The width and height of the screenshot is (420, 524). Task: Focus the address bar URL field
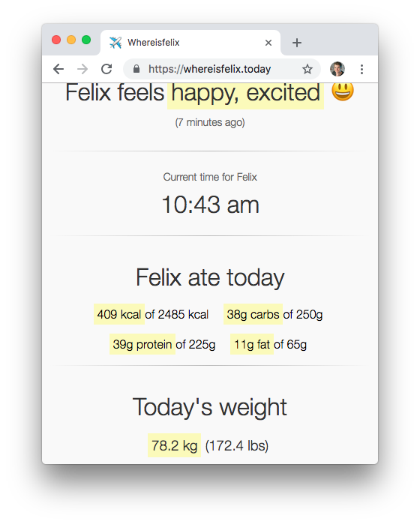209,69
